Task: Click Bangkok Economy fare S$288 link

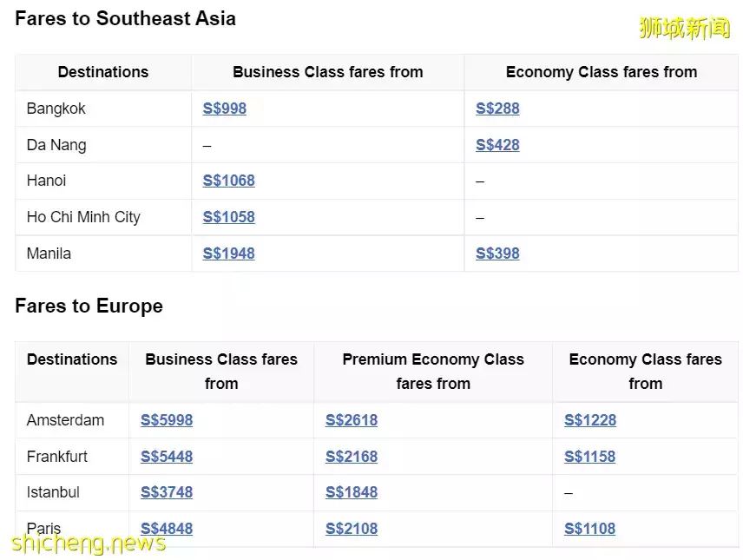Action: pos(497,109)
